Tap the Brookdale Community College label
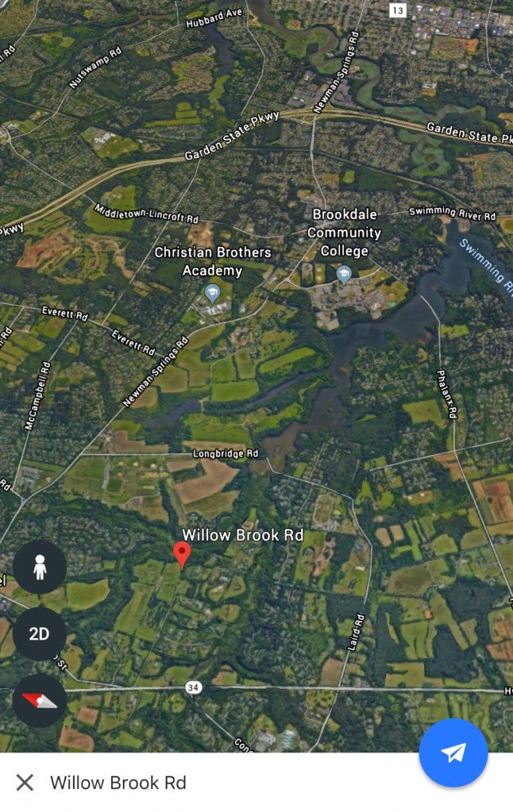Screen dimensions: 513x812 tap(344, 233)
